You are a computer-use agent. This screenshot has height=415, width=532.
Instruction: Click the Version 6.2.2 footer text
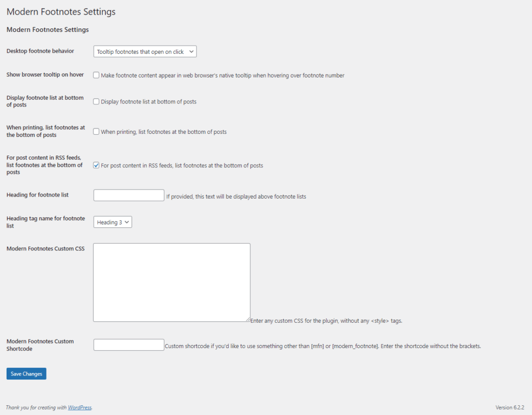509,407
